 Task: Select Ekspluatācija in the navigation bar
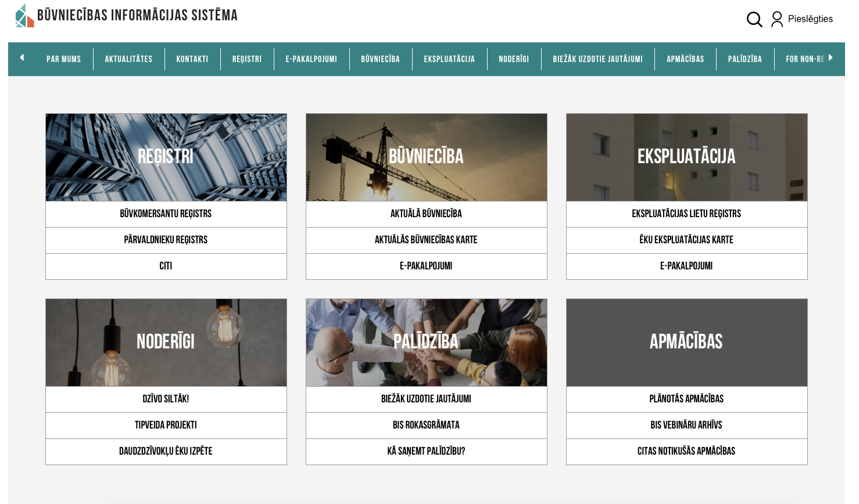click(x=449, y=59)
